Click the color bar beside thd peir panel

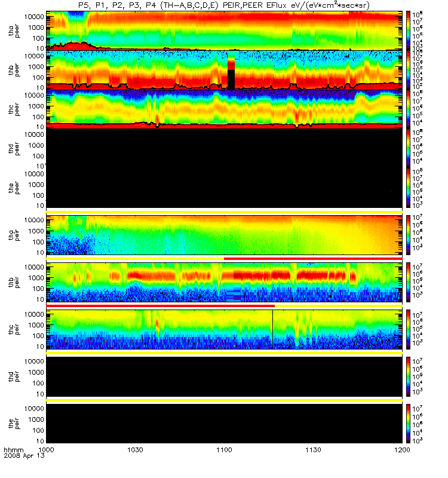point(408,376)
